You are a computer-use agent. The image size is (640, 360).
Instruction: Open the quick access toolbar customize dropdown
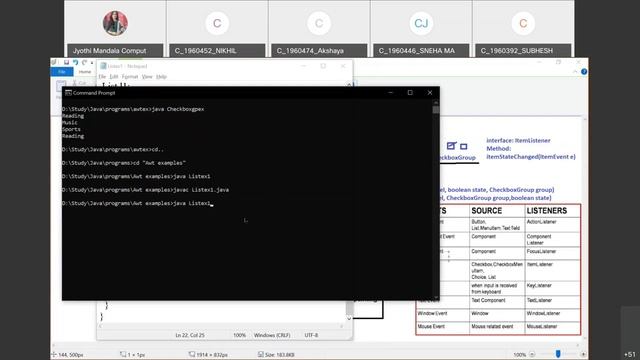(x=92, y=62)
